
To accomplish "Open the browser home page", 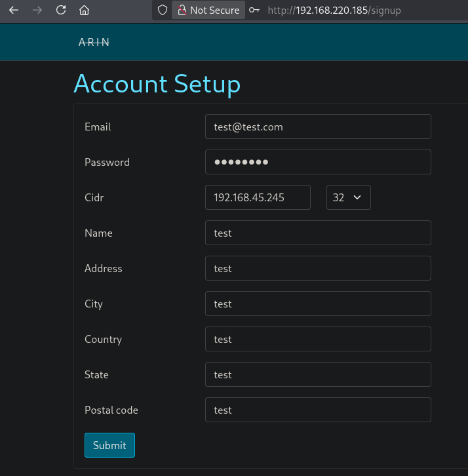I will [x=84, y=10].
